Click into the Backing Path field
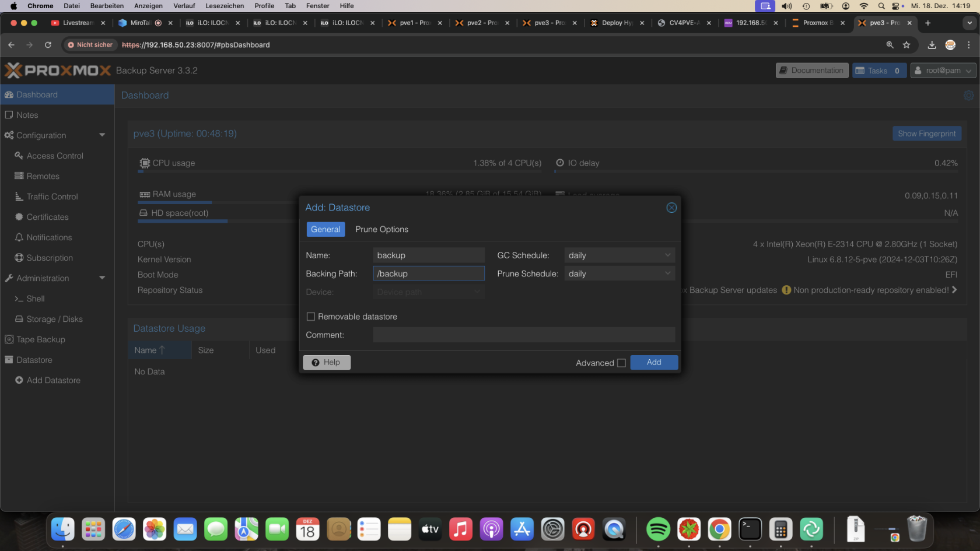Image resolution: width=980 pixels, height=551 pixels. [x=429, y=273]
